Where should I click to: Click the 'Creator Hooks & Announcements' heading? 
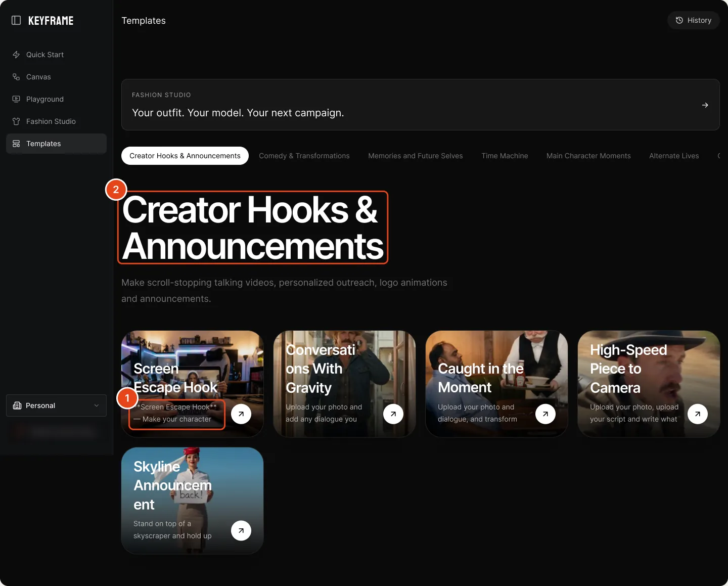click(253, 228)
